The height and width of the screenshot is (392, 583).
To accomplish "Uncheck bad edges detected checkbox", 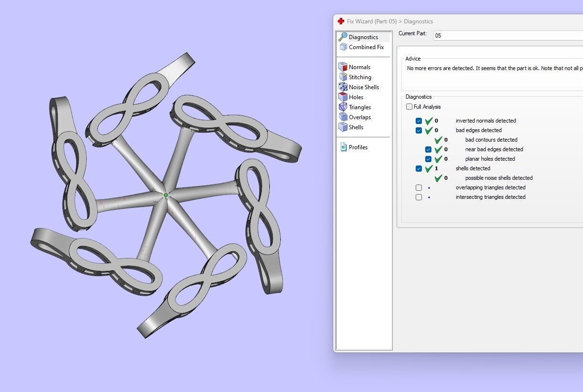I will coord(419,130).
